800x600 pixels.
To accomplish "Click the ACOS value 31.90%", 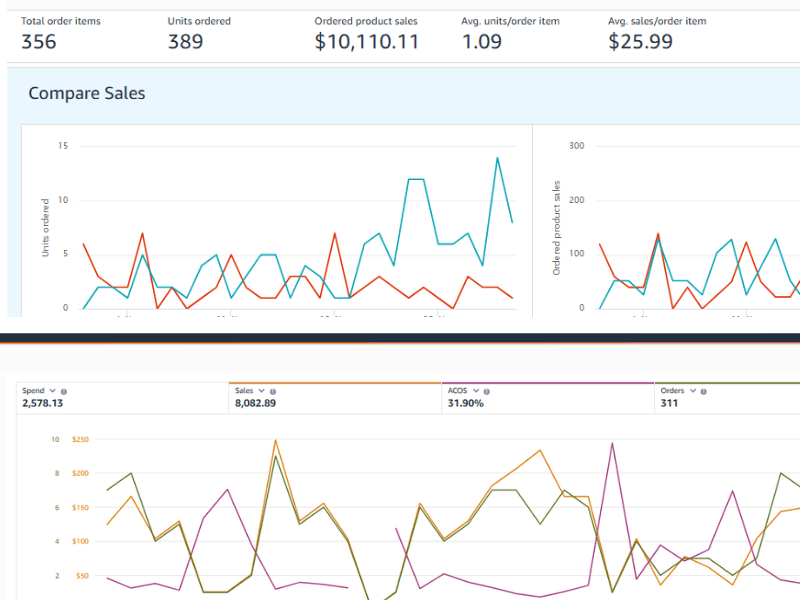I will 466,404.
